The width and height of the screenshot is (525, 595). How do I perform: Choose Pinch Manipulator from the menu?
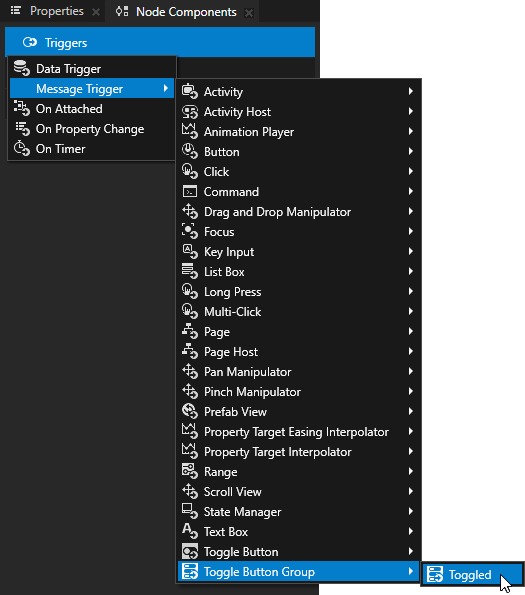(x=299, y=392)
